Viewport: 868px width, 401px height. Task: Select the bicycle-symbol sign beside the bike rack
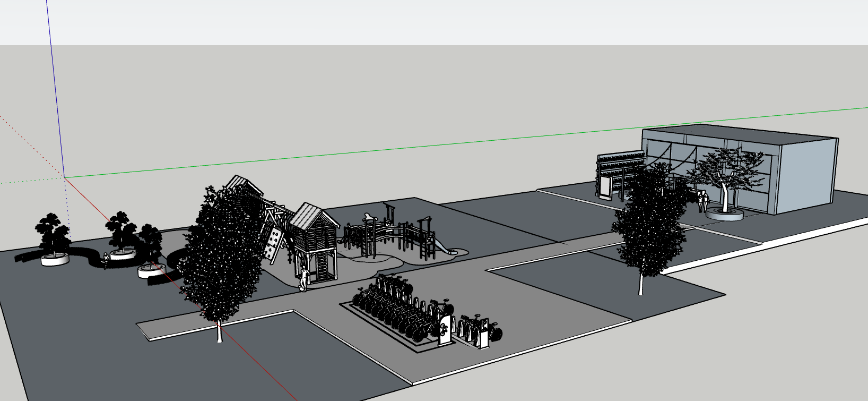tap(445, 329)
